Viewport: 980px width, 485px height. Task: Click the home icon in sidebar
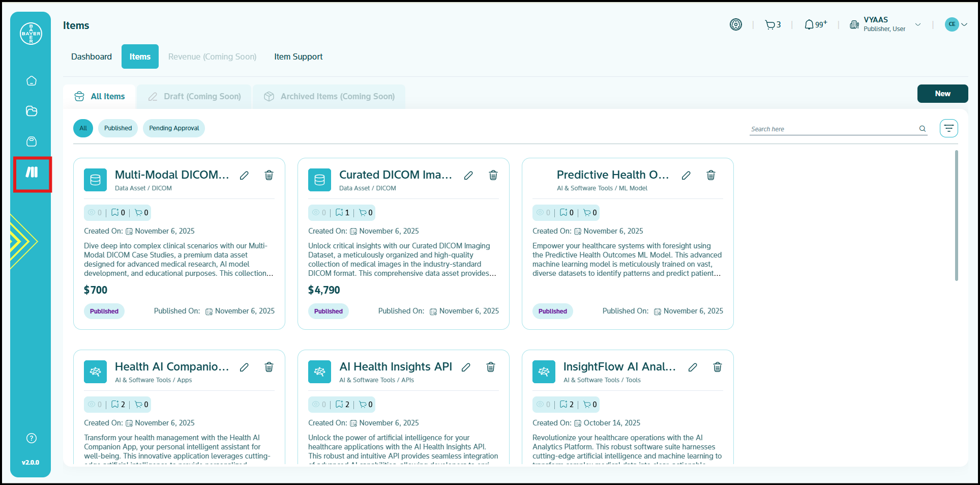coord(32,81)
